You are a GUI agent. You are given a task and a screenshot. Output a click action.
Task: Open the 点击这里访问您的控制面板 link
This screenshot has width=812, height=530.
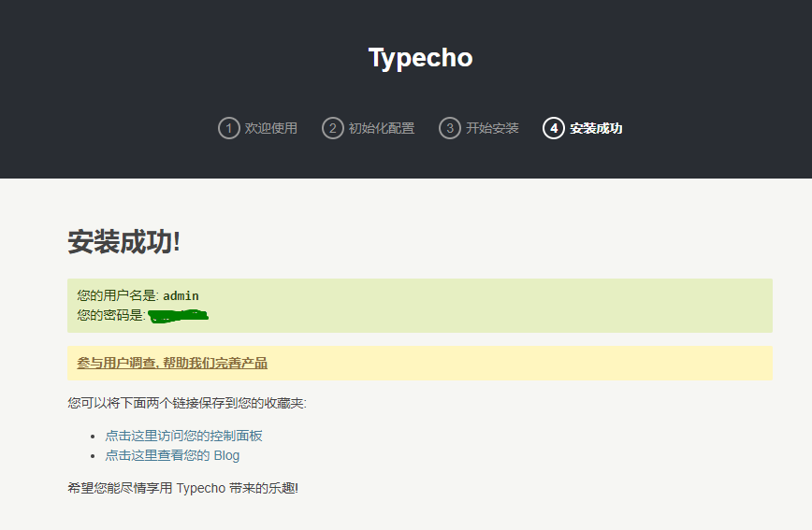(x=183, y=436)
